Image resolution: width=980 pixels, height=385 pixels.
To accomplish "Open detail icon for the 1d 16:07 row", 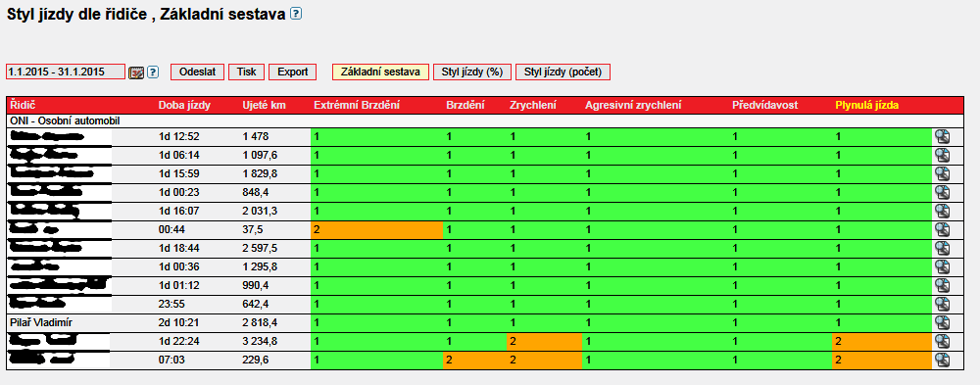I will click(x=942, y=212).
